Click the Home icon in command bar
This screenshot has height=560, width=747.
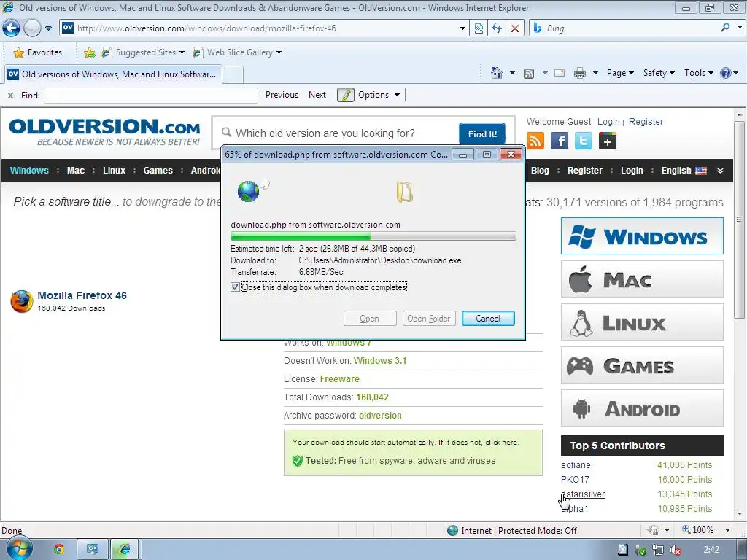(496, 73)
